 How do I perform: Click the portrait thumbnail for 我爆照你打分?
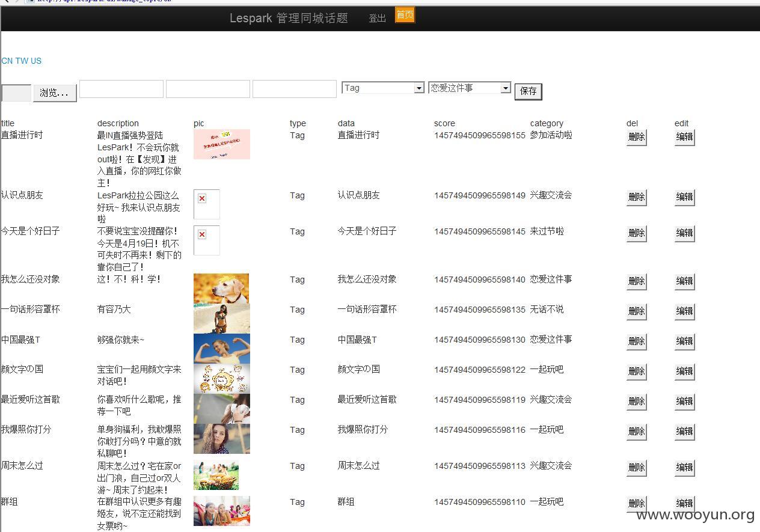pyautogui.click(x=222, y=439)
